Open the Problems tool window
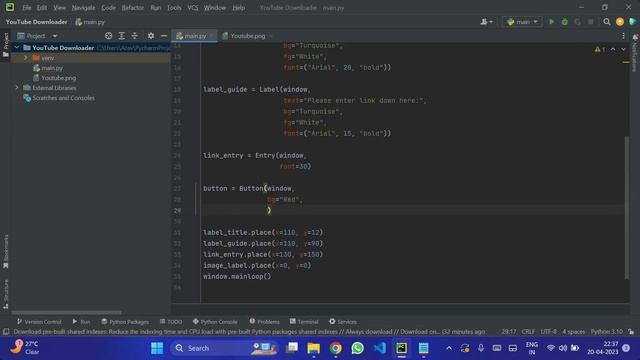 264,322
